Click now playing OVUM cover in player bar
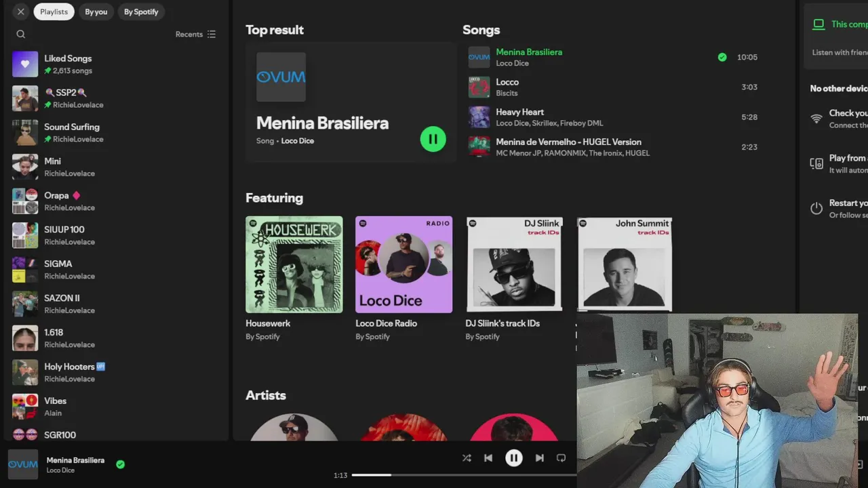Screen dimensions: 868x488 [22, 464]
